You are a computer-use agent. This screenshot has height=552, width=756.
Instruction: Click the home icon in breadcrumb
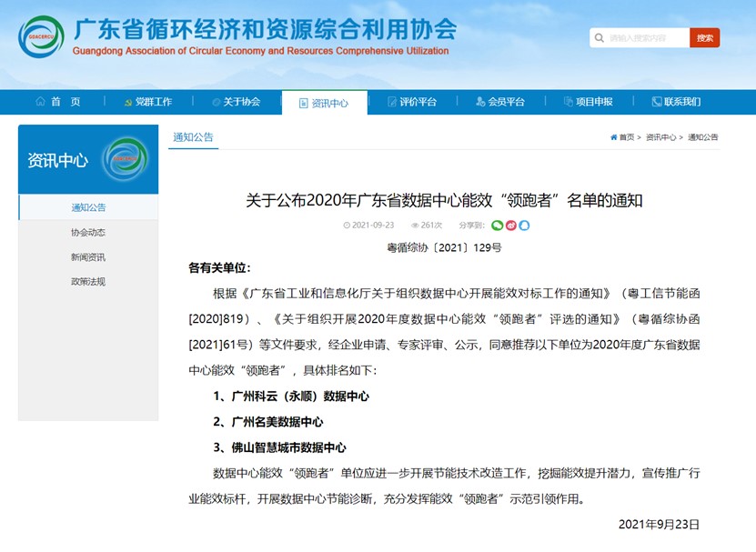[x=614, y=137]
